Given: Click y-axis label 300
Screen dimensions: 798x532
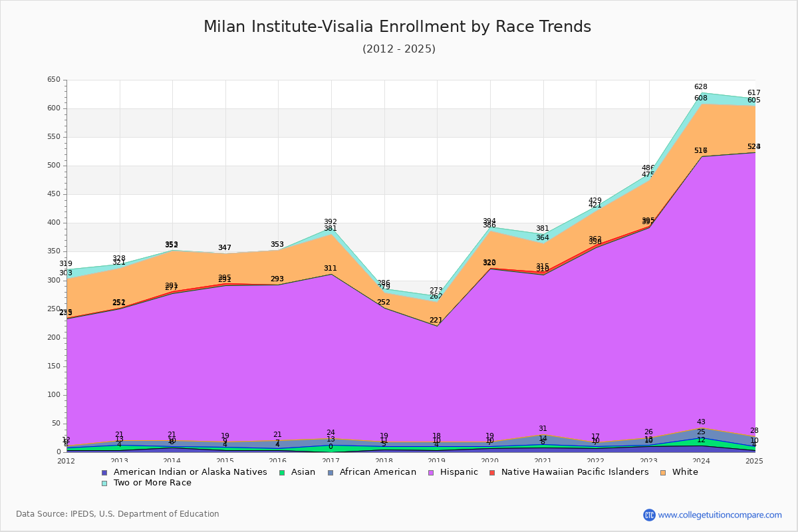Looking at the screenshot, I should (x=54, y=280).
